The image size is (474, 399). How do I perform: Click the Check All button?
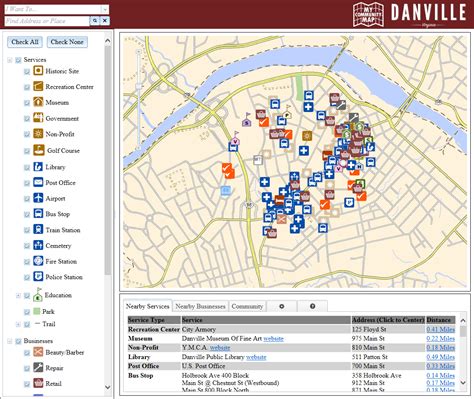tap(25, 42)
